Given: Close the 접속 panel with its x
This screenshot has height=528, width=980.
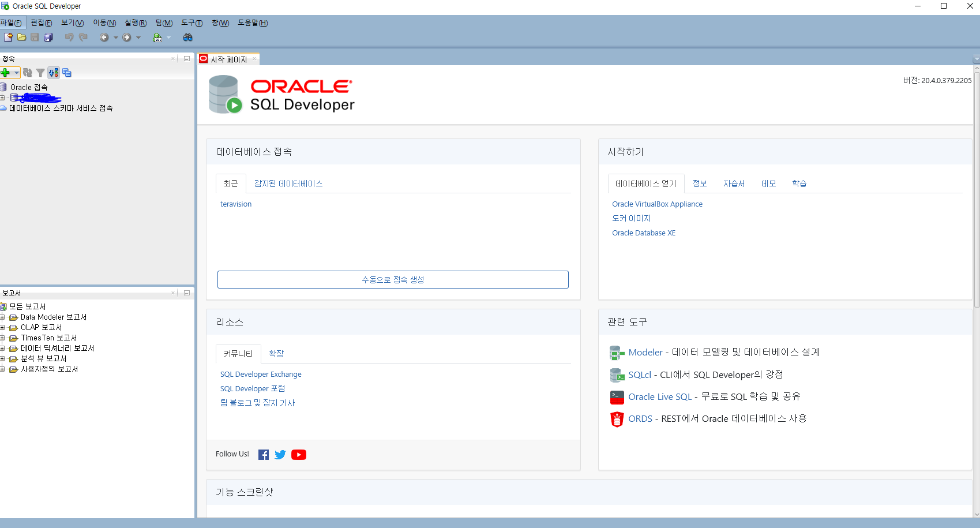Looking at the screenshot, I should [173, 59].
